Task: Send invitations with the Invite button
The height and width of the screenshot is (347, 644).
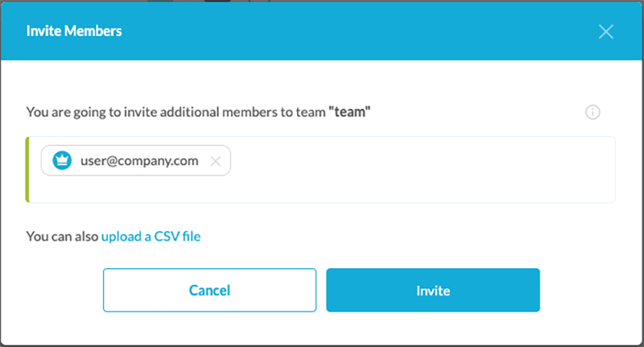Action: click(432, 290)
